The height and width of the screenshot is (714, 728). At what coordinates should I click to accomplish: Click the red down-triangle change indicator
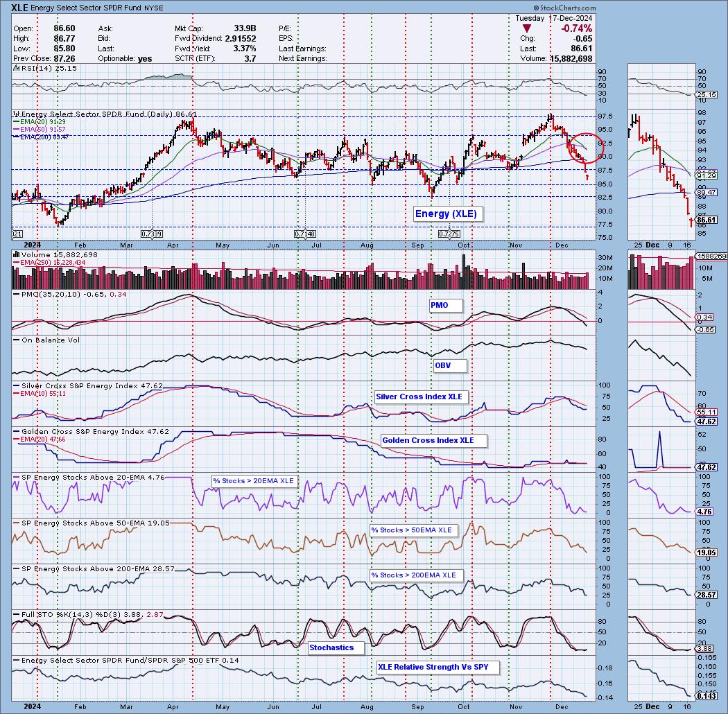(x=526, y=28)
